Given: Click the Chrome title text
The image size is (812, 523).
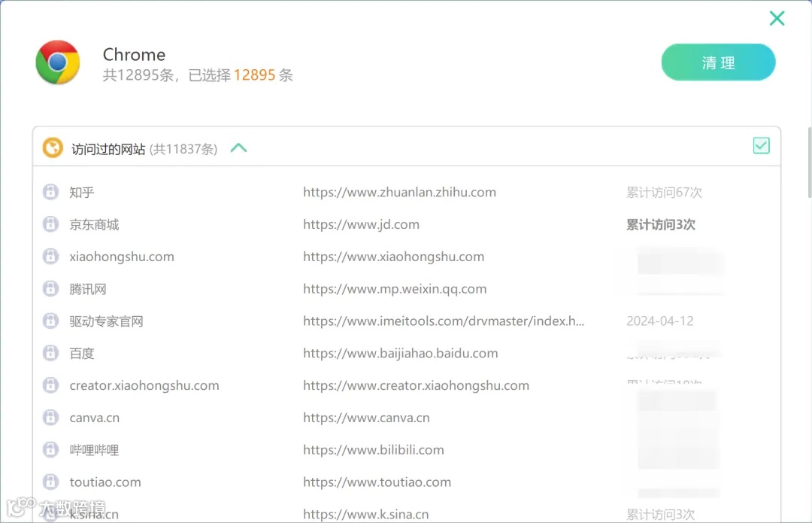Looking at the screenshot, I should click(x=134, y=54).
